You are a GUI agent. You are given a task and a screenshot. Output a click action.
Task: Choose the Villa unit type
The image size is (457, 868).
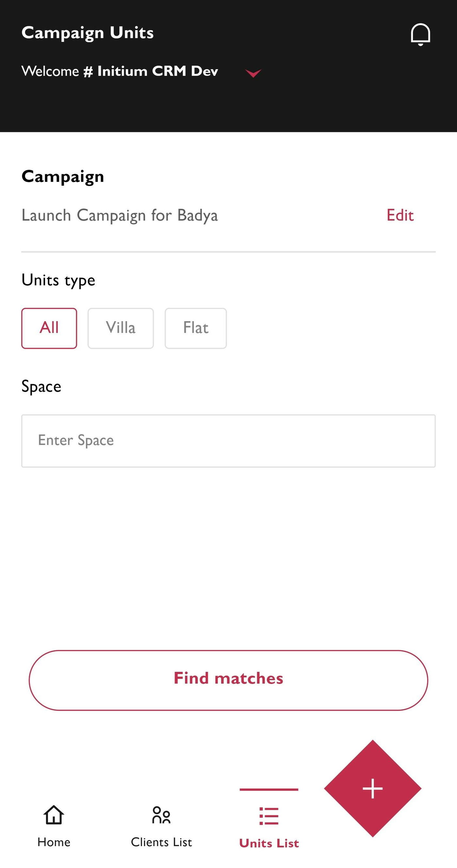(121, 328)
